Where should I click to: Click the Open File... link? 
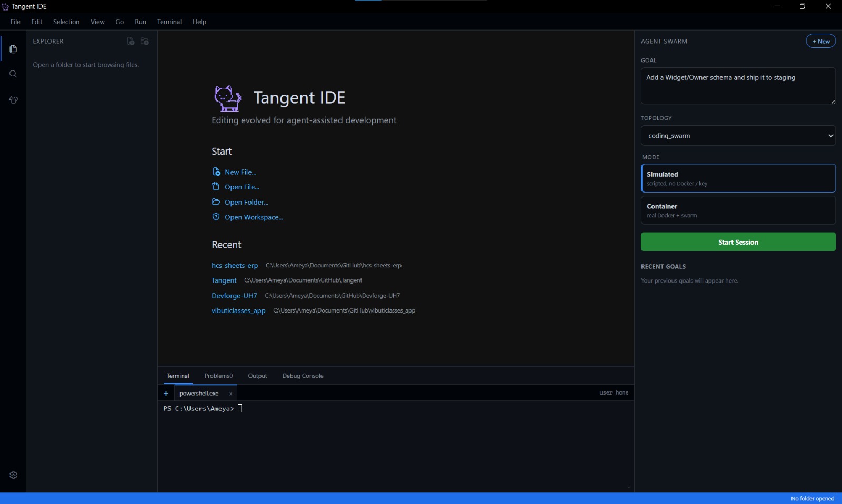[x=242, y=187]
